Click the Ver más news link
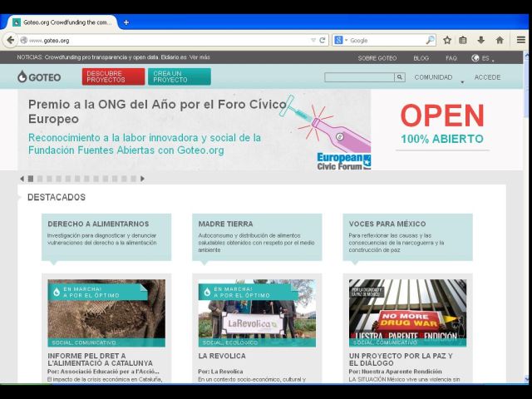532x399 pixels. click(199, 57)
